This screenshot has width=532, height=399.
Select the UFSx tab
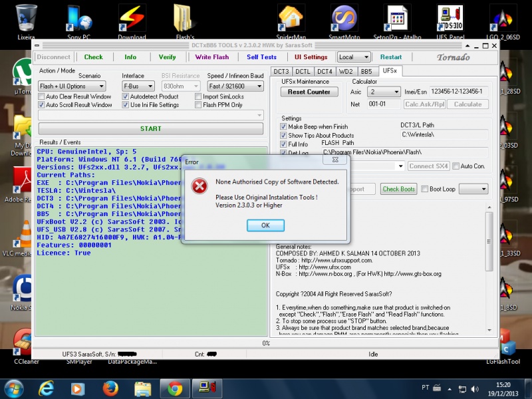(390, 70)
